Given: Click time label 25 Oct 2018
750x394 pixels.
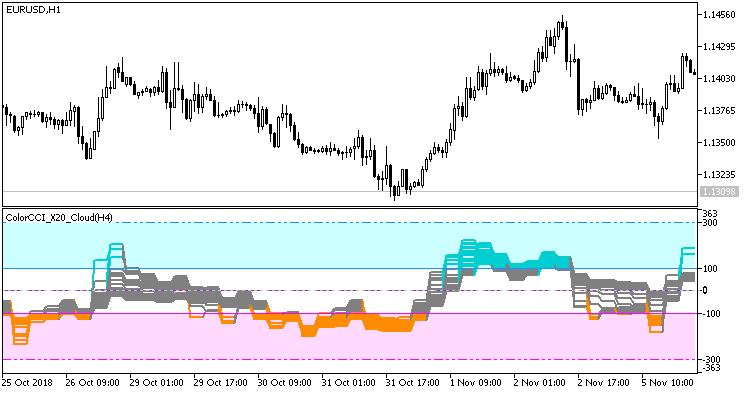Looking at the screenshot, I should tap(27, 383).
